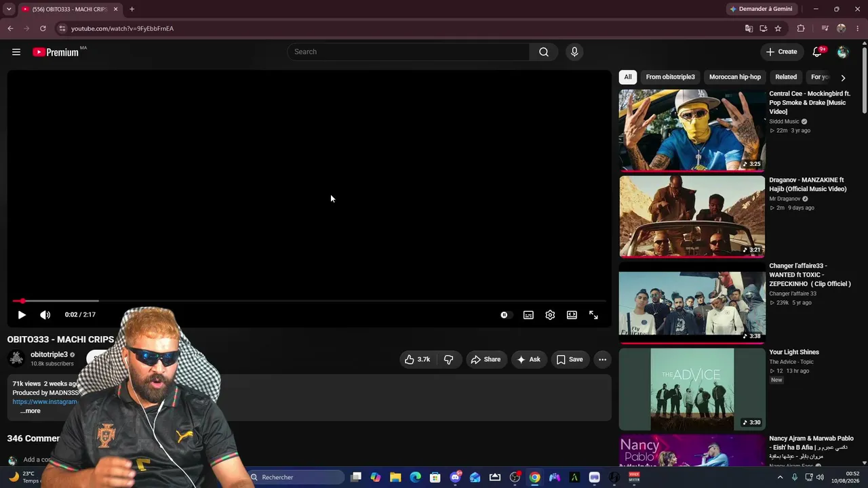This screenshot has width=868, height=488.
Task: Go back in browser history
Action: [x=10, y=28]
